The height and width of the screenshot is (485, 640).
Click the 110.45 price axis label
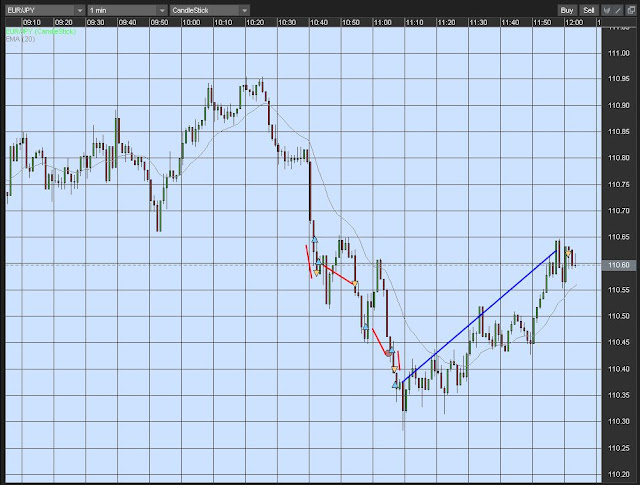(x=619, y=342)
